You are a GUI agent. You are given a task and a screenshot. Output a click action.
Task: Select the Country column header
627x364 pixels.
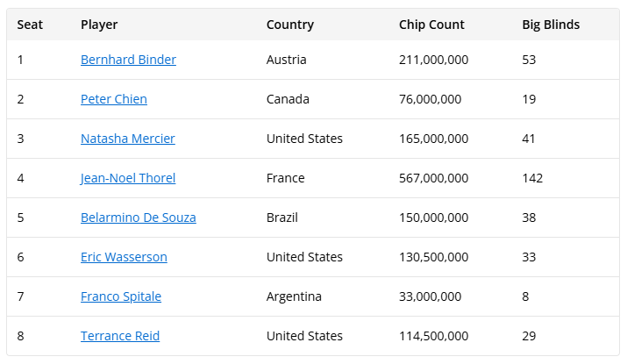point(290,25)
